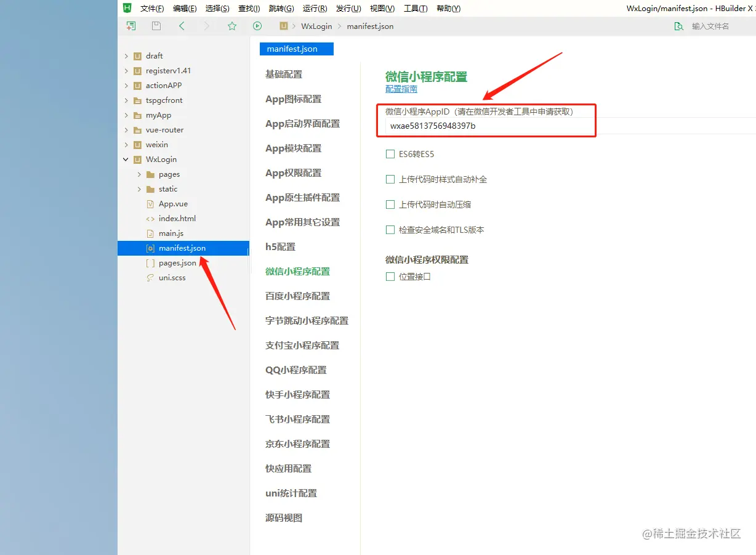
Task: Click the index.html file icon
Action: click(150, 219)
